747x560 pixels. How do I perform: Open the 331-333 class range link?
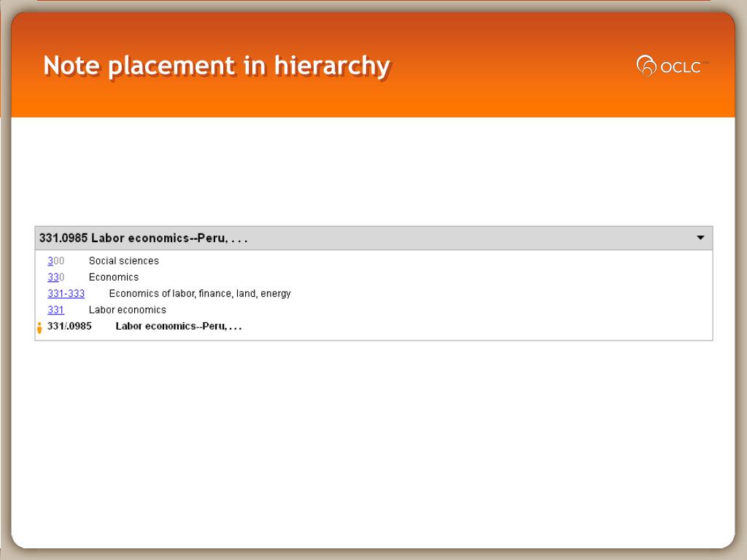[66, 293]
